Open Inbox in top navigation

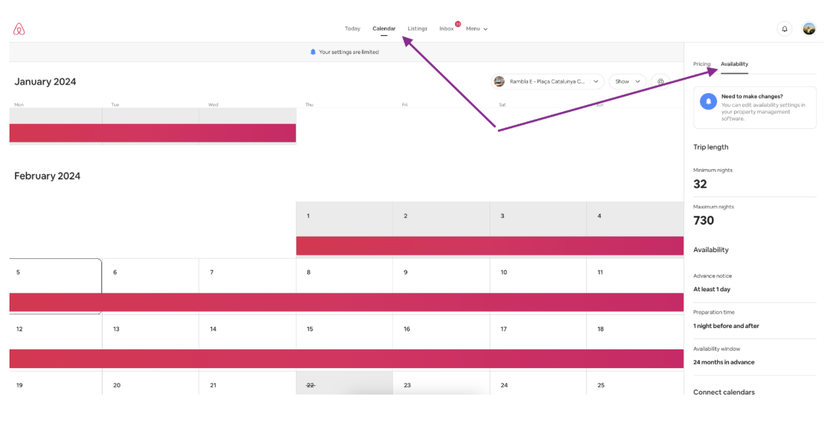coord(446,29)
